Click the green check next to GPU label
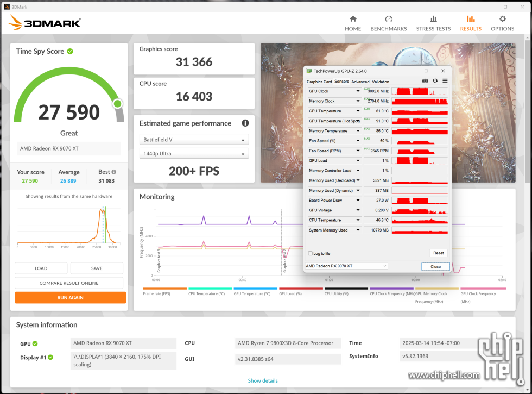This screenshot has width=532, height=394. pos(35,343)
